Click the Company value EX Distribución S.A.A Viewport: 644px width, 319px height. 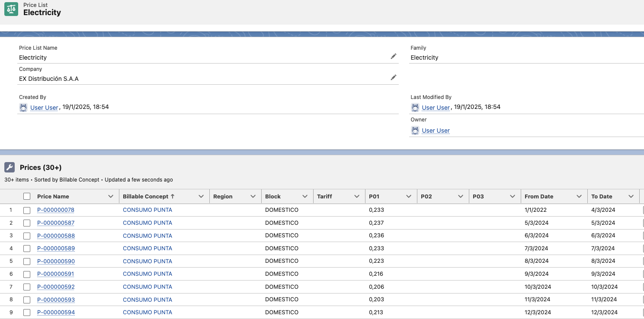click(x=49, y=79)
